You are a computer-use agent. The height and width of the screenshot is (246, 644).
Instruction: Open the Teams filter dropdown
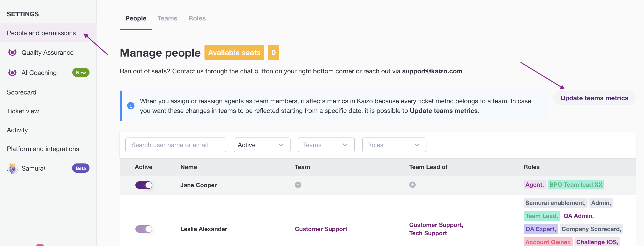click(326, 145)
